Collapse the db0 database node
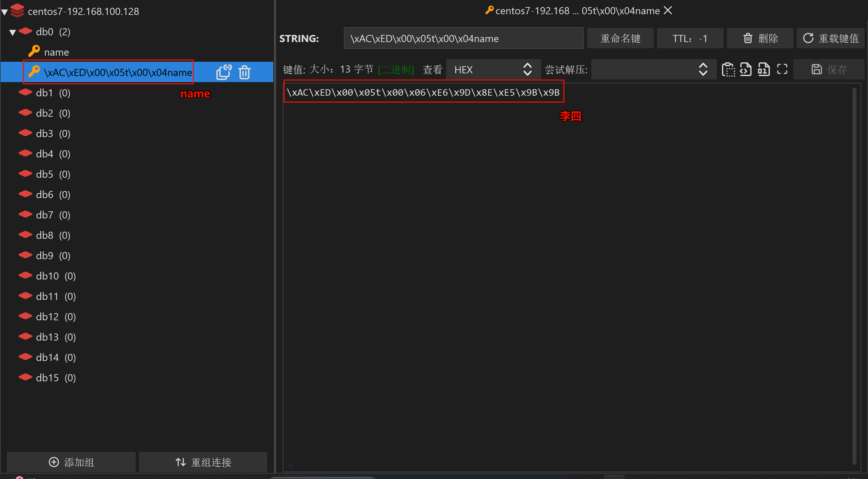868x479 pixels. (13, 33)
